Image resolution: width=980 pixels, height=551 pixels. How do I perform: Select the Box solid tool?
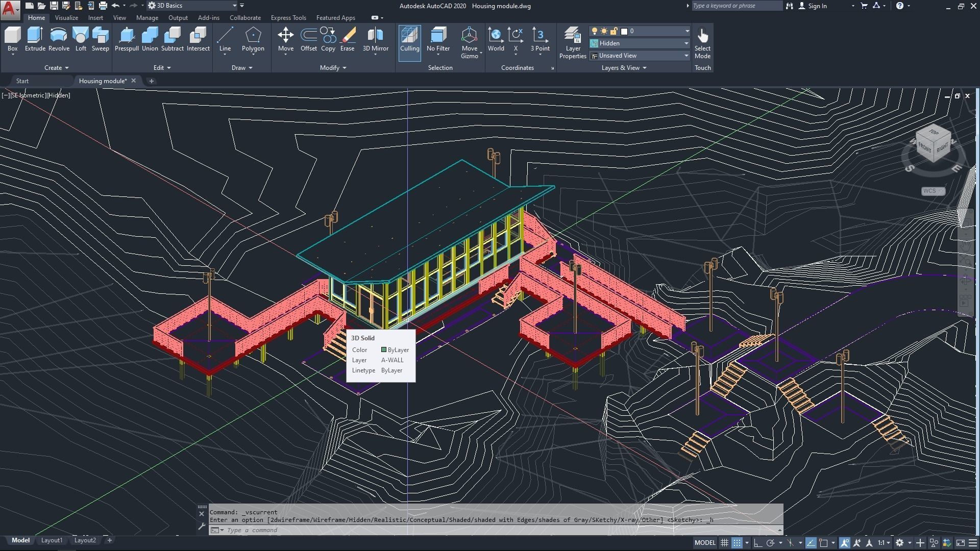click(12, 39)
